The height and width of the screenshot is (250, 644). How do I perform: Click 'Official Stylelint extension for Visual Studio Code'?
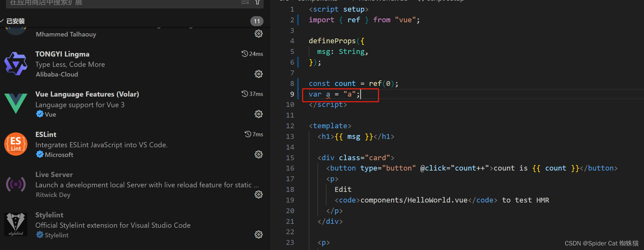pyautogui.click(x=113, y=225)
